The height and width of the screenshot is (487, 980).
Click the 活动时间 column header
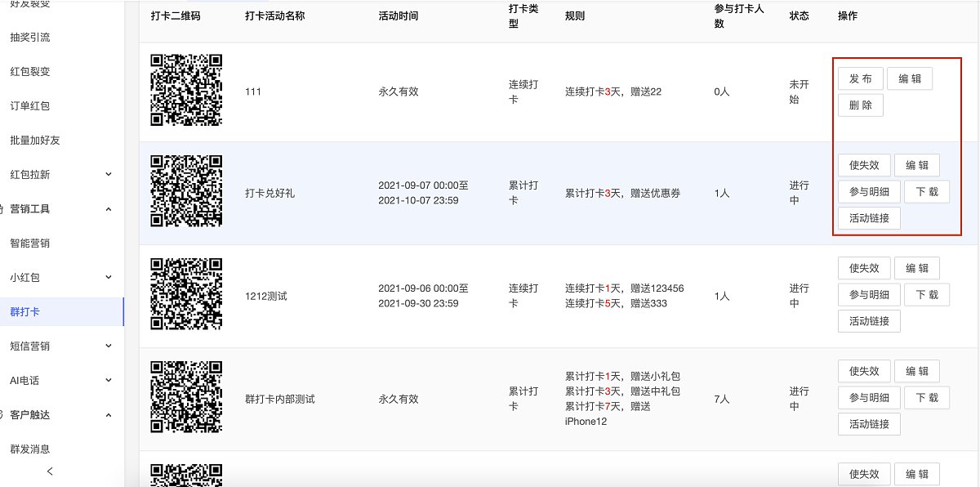399,16
